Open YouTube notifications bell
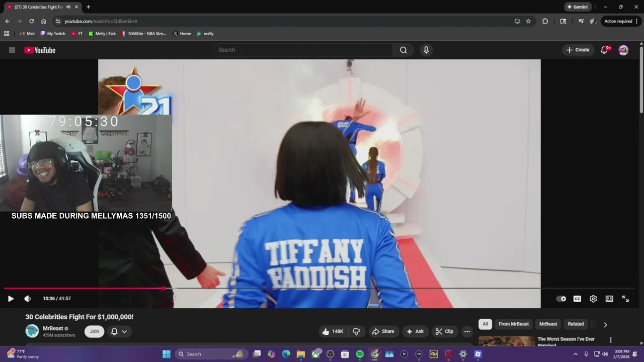Viewport: 644px width, 362px height. point(605,50)
